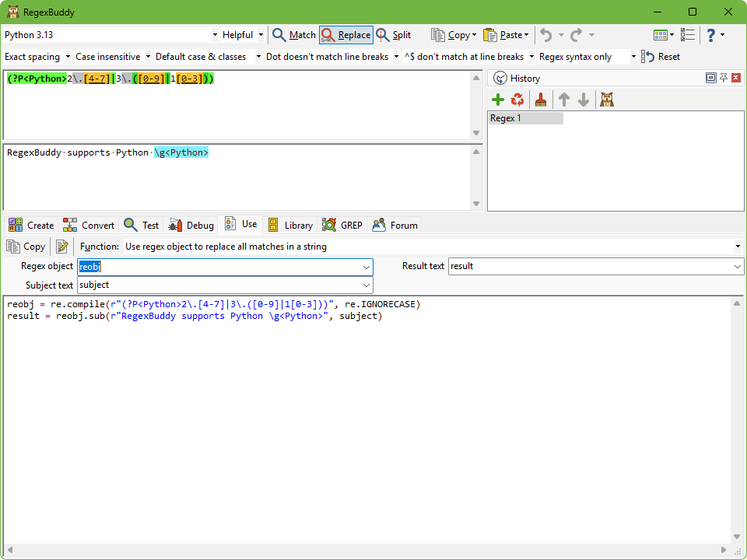Open the Undo history dropdown arrow

[561, 35]
